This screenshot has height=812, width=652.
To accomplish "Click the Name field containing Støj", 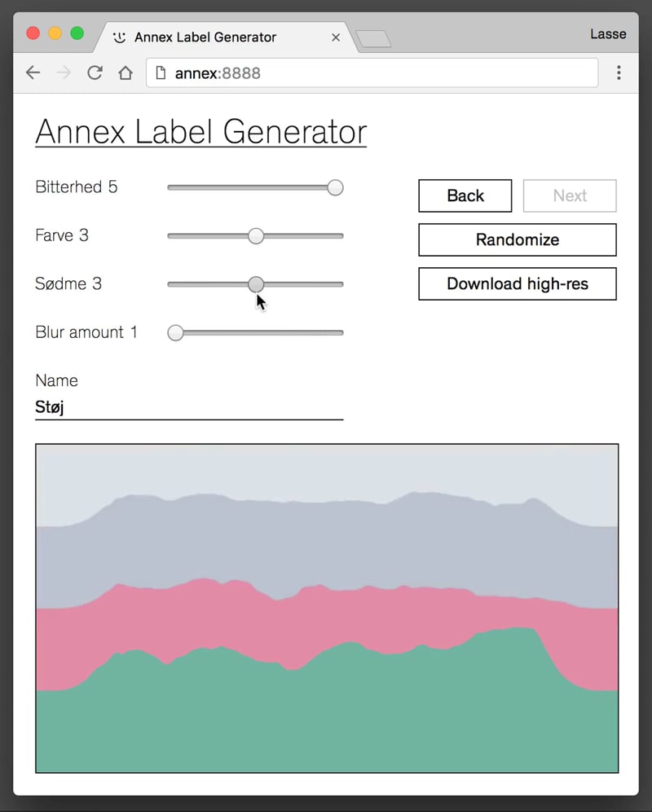I will tap(189, 407).
